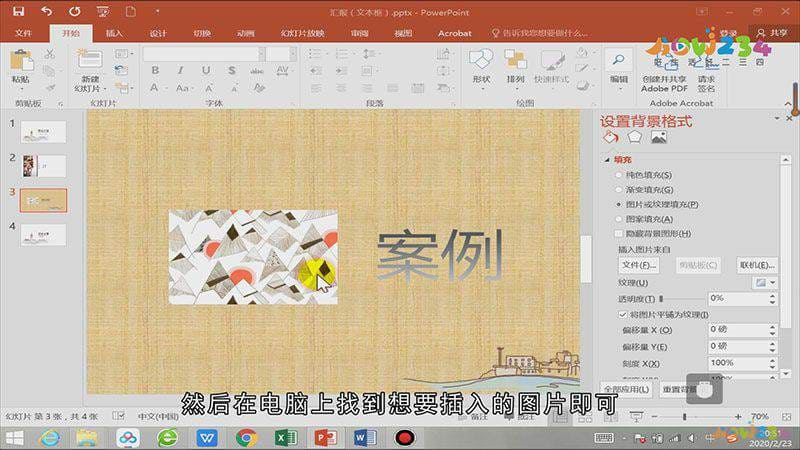The width and height of the screenshot is (800, 450).
Task: Click the Editing magnifier icon
Action: 618,60
